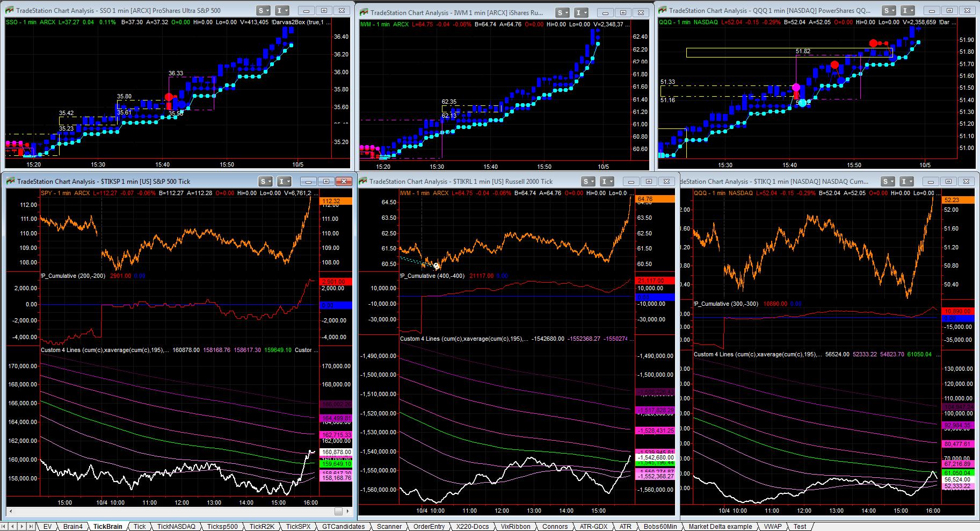Viewport: 980px width, 531px height.
Task: Maximize the SSO chart window
Action: [324, 11]
